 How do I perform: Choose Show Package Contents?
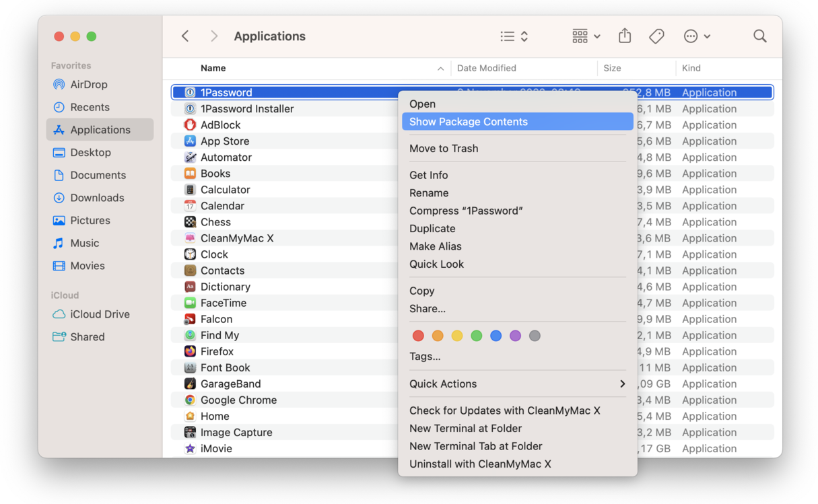[x=517, y=122]
